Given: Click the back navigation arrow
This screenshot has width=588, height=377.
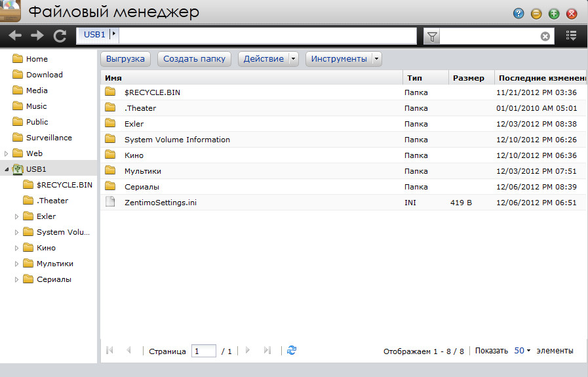Looking at the screenshot, I should 16,36.
